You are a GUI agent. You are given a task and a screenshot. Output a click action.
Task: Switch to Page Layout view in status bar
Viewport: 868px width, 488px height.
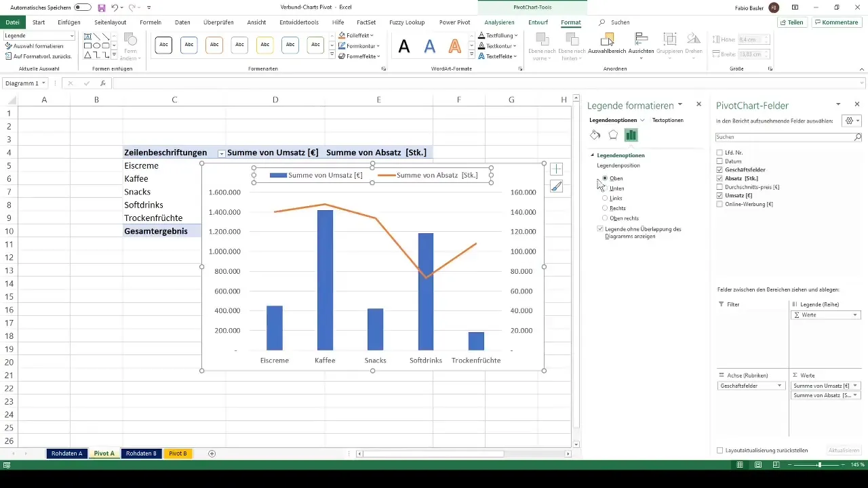pos(757,465)
